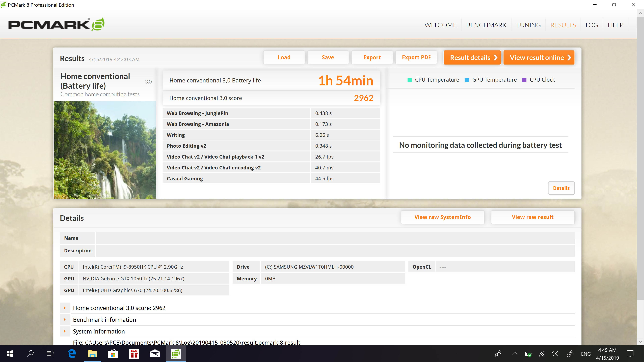
Task: Open File Explorer from taskbar
Action: [x=93, y=353]
